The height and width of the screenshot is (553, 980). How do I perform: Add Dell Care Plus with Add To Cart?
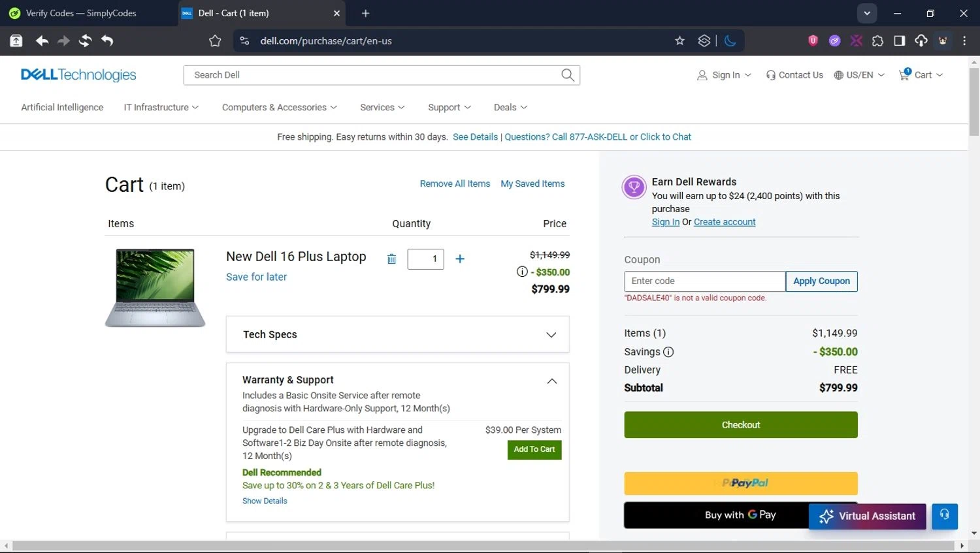[x=534, y=449]
